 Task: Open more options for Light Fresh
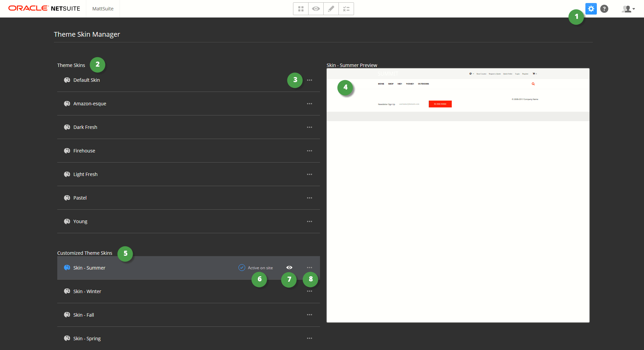click(x=310, y=174)
